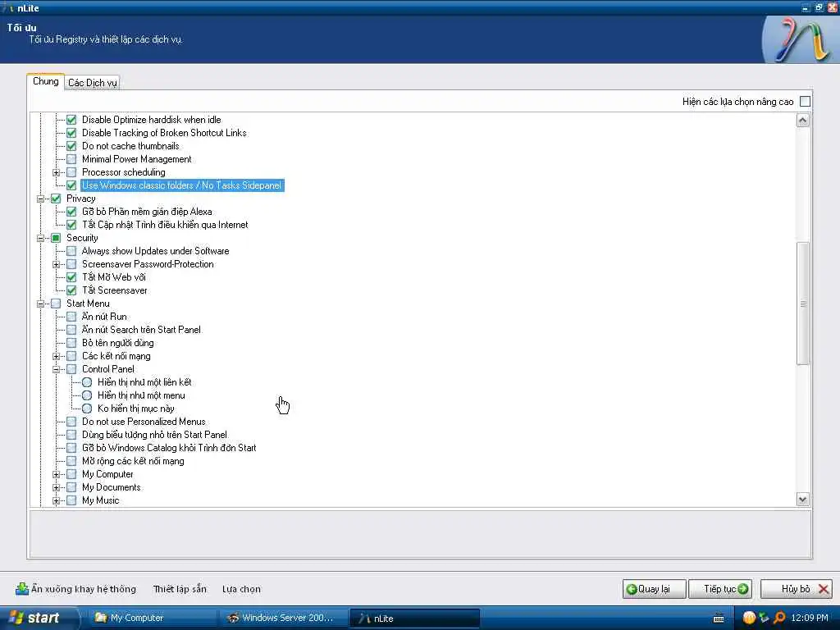Click Ẩn xuống khay hệ thống link

tap(84, 589)
